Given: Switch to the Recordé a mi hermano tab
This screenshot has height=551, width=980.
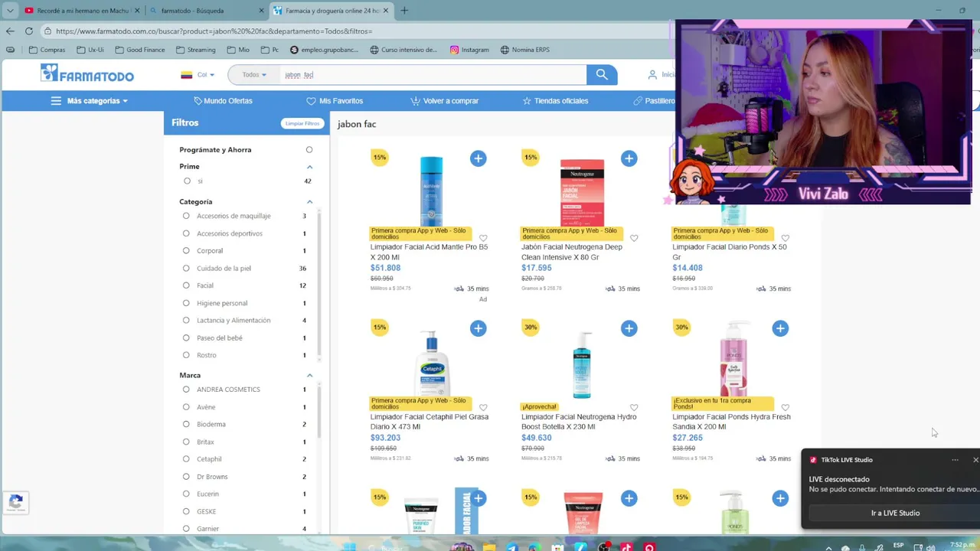Looking at the screenshot, I should pos(82,11).
